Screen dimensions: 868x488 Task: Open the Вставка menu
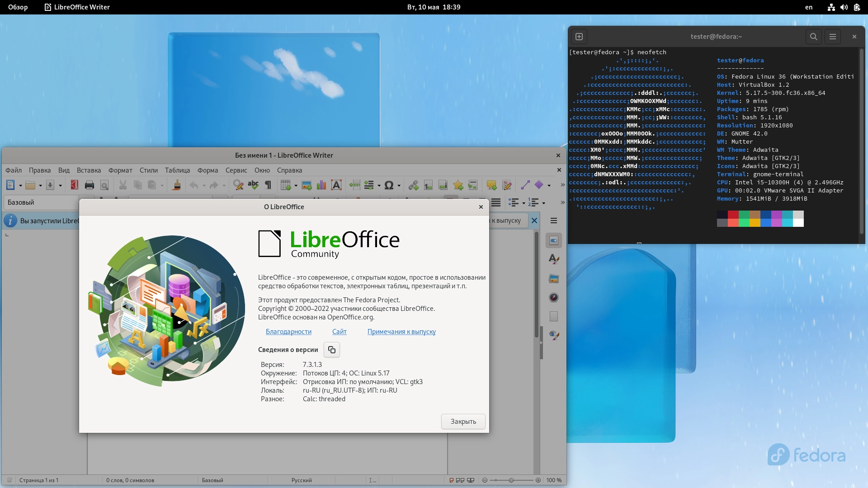coord(89,170)
